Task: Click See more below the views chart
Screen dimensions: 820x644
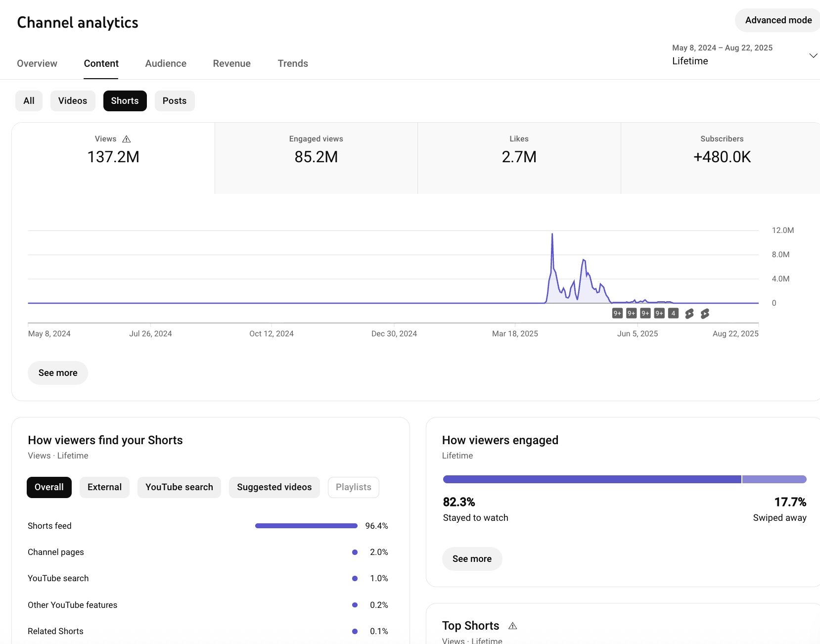Action: click(58, 373)
